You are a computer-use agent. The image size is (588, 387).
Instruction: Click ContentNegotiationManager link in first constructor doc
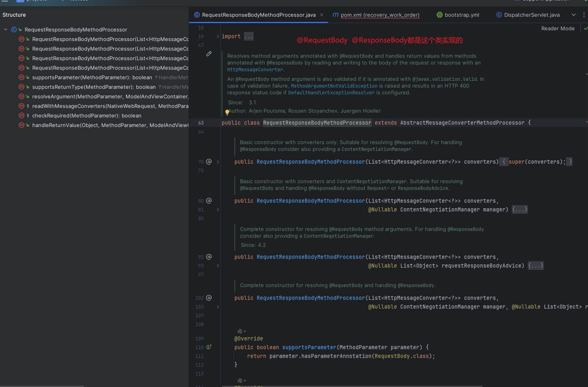[x=376, y=150]
